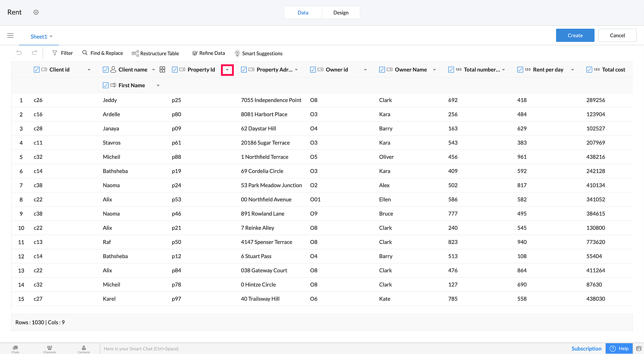Open the Rent per day column dropdown

point(573,70)
